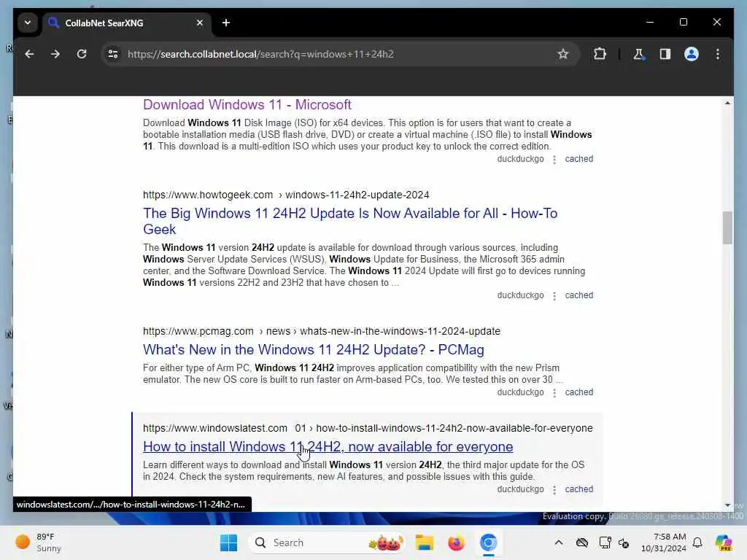Reload the current search page
The width and height of the screenshot is (747, 560).
(x=82, y=54)
